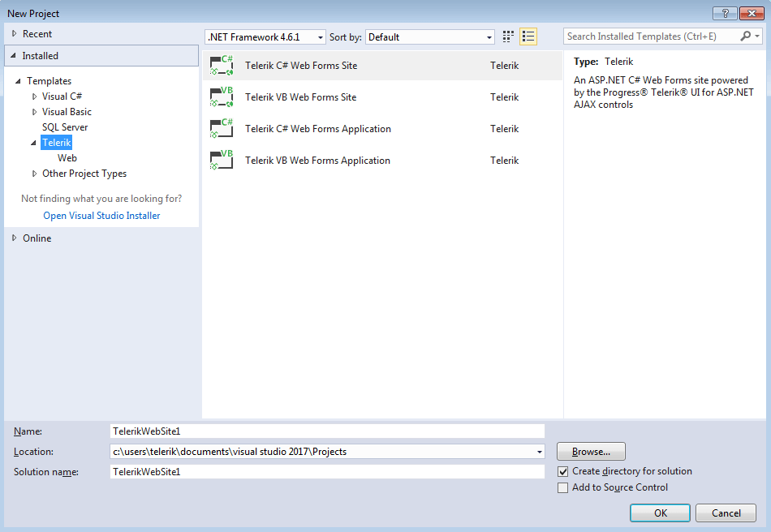
Task: Open the help question mark button
Action: [726, 13]
